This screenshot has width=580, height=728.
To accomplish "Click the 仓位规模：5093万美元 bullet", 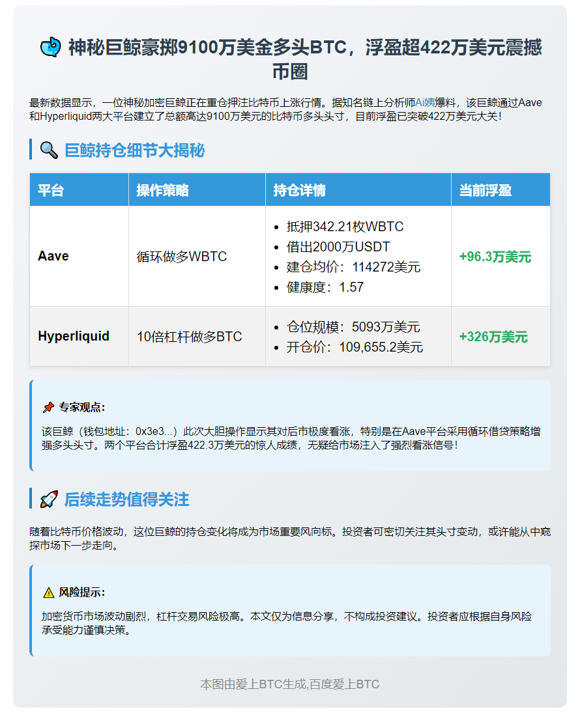I will point(353,327).
